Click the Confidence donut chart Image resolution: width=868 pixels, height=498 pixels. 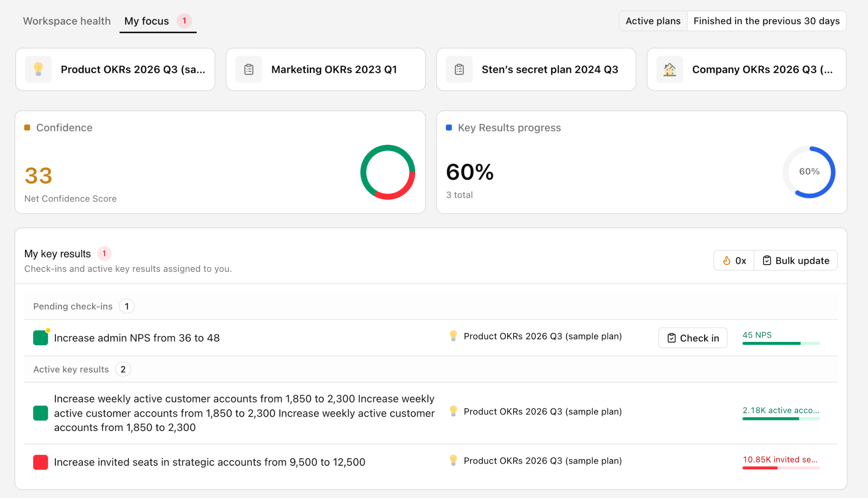coord(387,172)
